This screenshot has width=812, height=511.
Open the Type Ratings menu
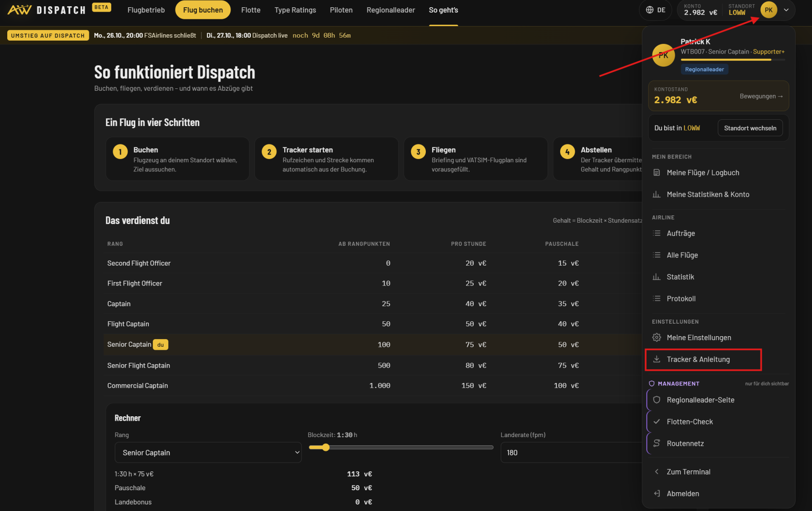(295, 10)
